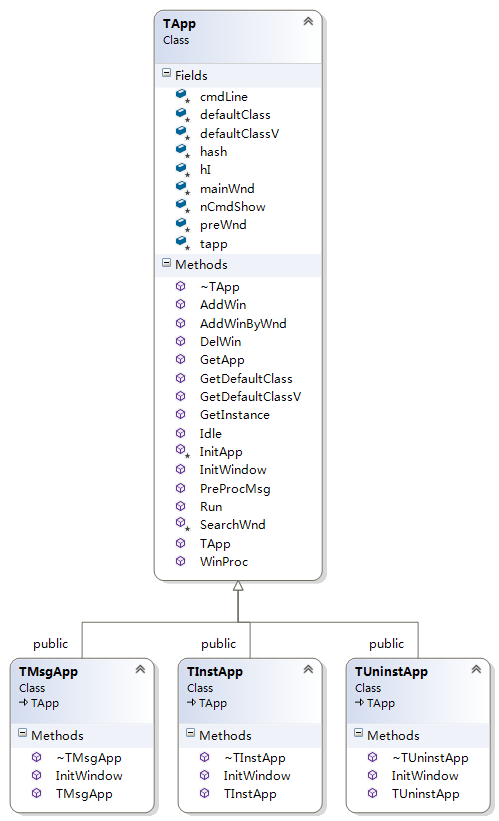Collapse Methods section in TMsgApp
499x821 pixels.
[x=23, y=733]
